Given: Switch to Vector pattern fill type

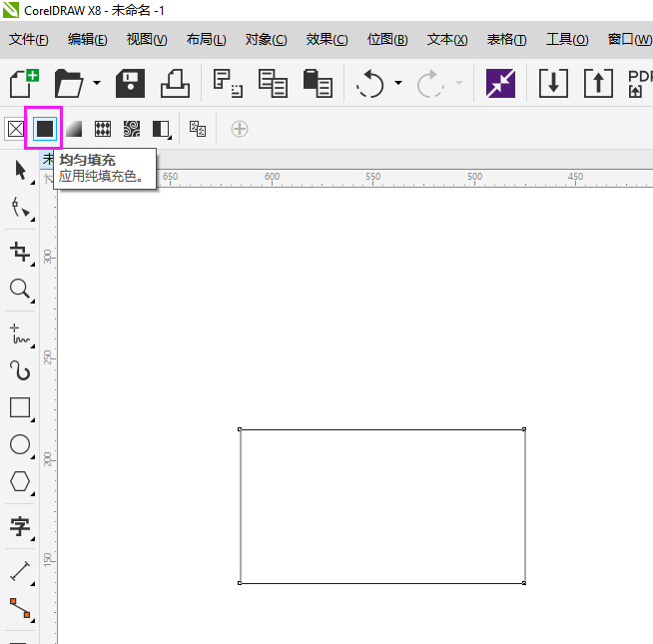Looking at the screenshot, I should [x=103, y=129].
